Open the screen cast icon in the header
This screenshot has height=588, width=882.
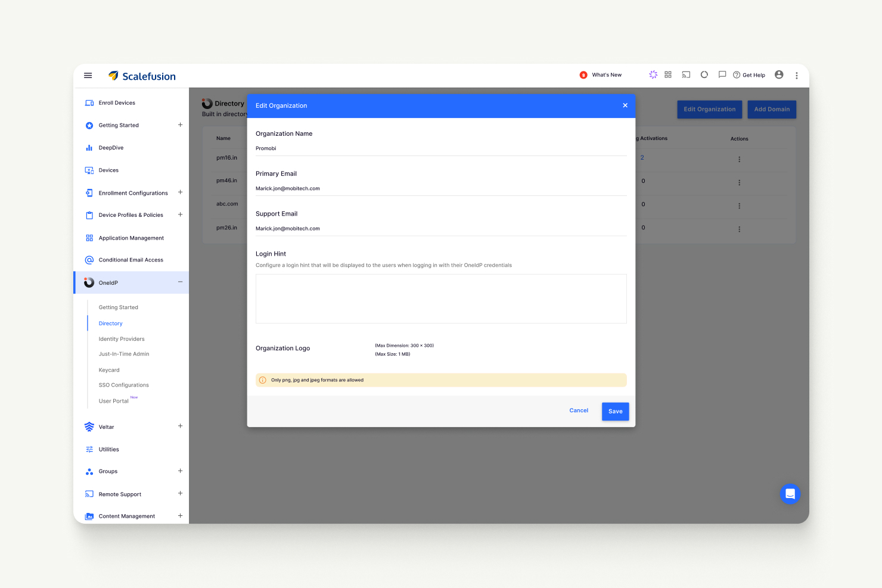tap(686, 74)
